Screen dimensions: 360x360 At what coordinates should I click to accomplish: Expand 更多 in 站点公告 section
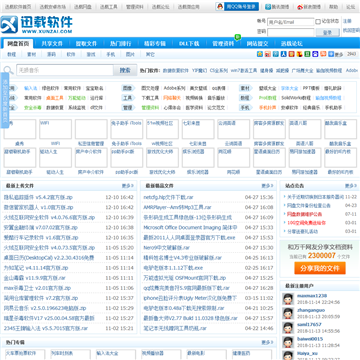pos(351,186)
